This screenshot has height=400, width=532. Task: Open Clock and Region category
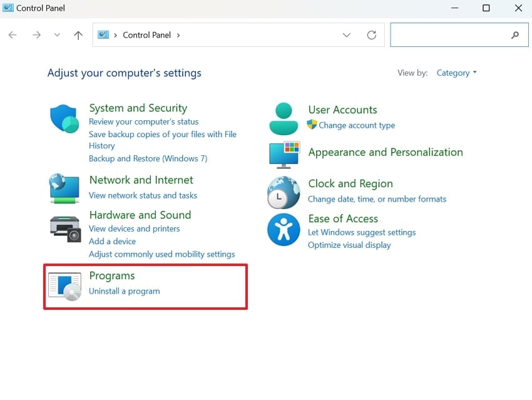(350, 183)
